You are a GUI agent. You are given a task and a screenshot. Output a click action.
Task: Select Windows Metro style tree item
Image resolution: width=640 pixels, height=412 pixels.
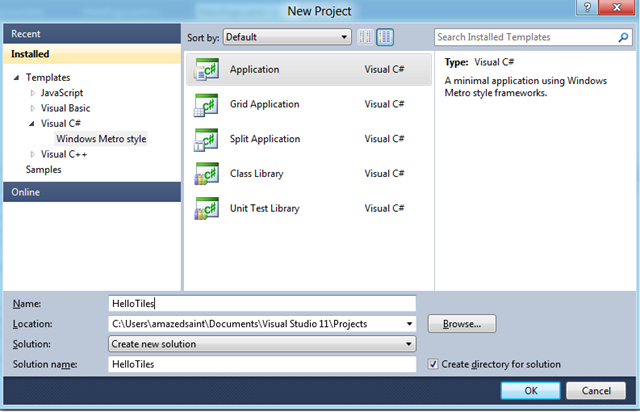tap(101, 139)
